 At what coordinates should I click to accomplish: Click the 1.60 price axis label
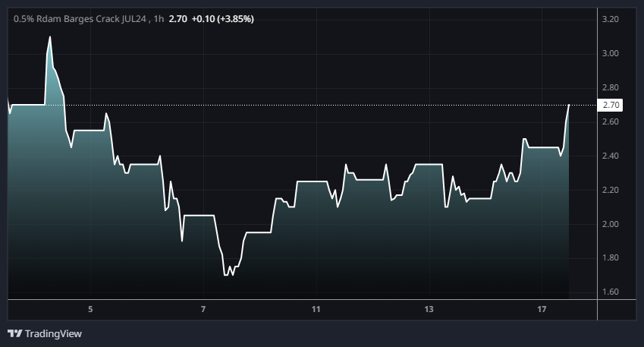pos(610,292)
